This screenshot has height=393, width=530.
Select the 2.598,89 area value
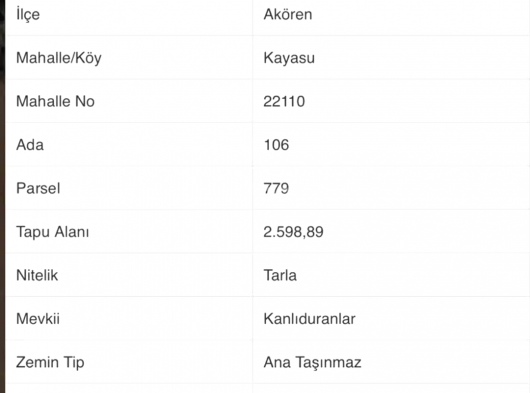tap(293, 232)
